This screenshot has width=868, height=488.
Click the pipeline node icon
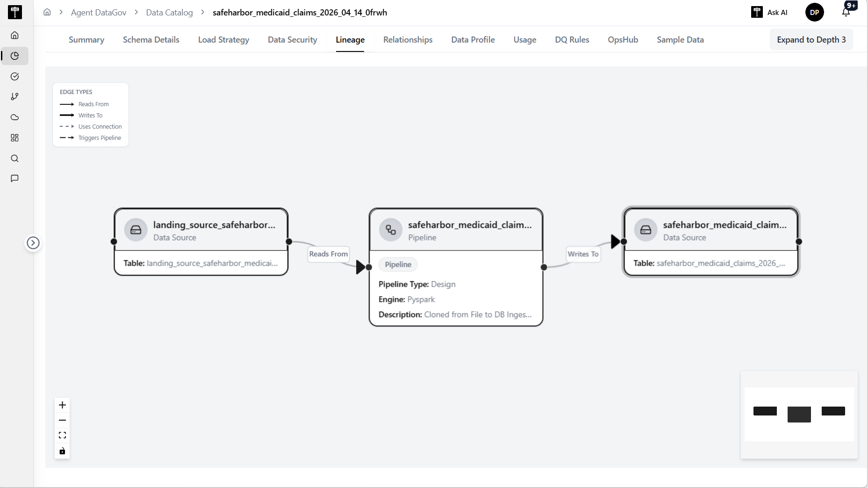[391, 230]
